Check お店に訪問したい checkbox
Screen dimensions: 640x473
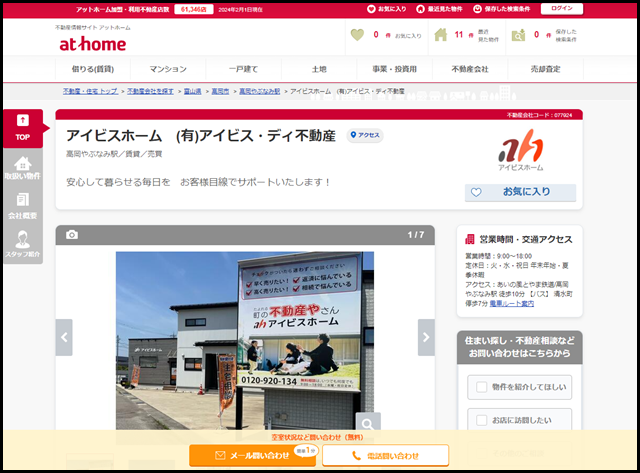pyautogui.click(x=482, y=420)
